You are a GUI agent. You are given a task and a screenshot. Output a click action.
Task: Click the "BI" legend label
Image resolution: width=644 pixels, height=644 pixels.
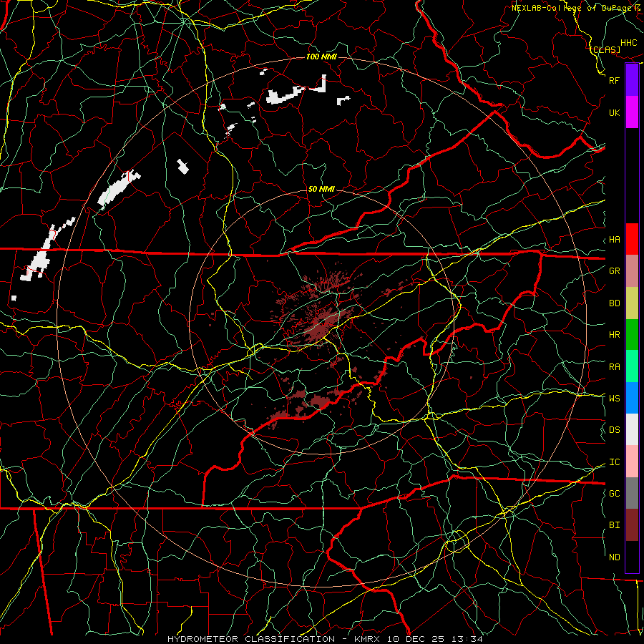coord(614,525)
